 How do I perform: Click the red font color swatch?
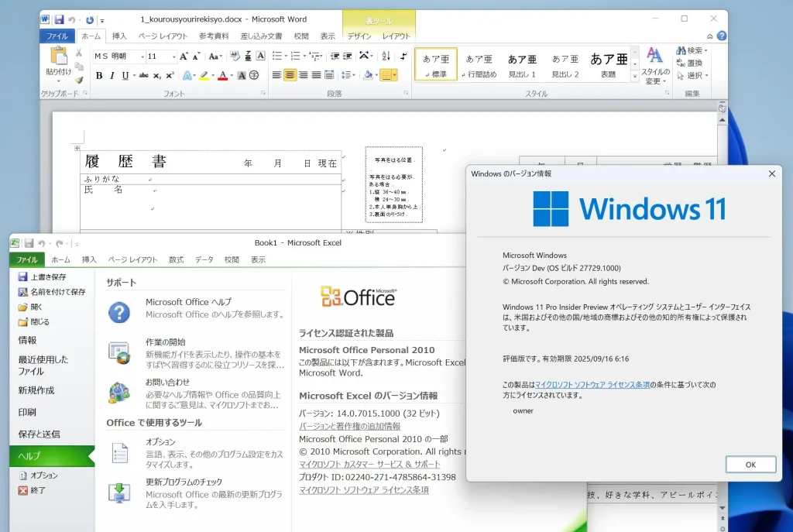[x=224, y=78]
